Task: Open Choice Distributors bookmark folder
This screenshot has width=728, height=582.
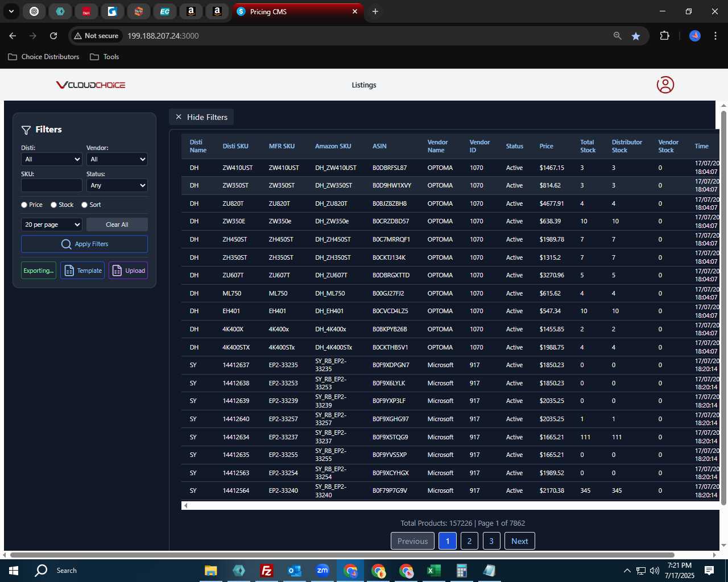Action: pyautogui.click(x=44, y=57)
